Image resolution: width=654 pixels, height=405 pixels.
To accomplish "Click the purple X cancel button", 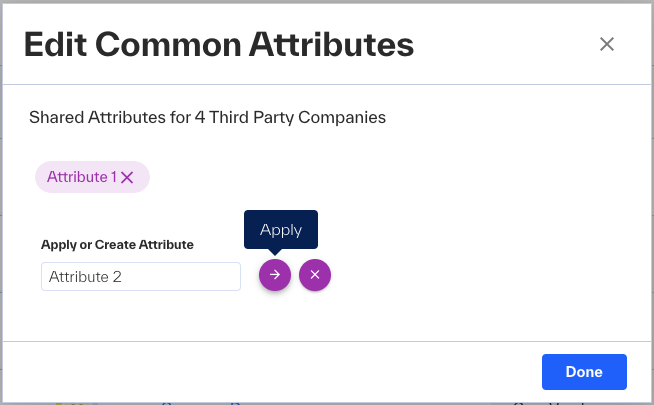I will [315, 275].
